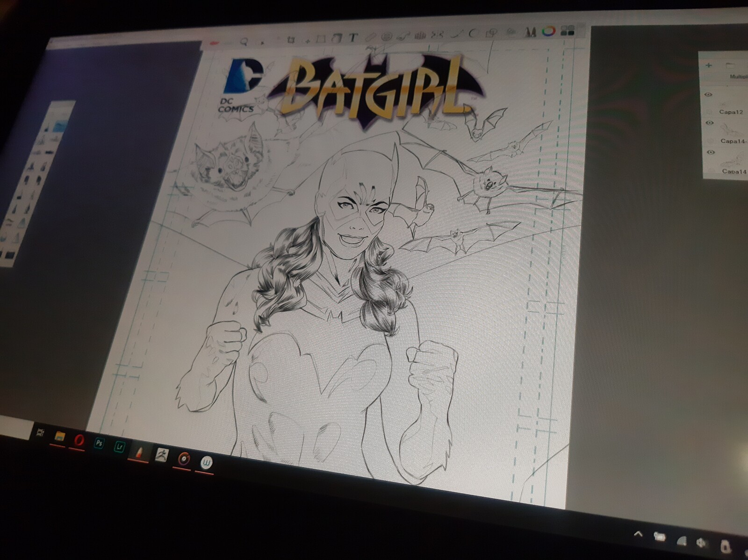Select the bottom Capa14 layer name

(x=734, y=172)
